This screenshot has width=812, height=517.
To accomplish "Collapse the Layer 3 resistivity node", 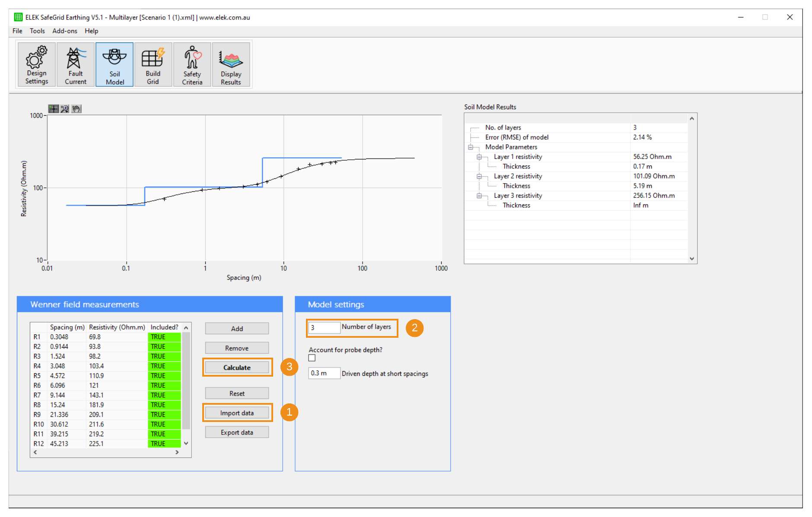I will coord(479,195).
